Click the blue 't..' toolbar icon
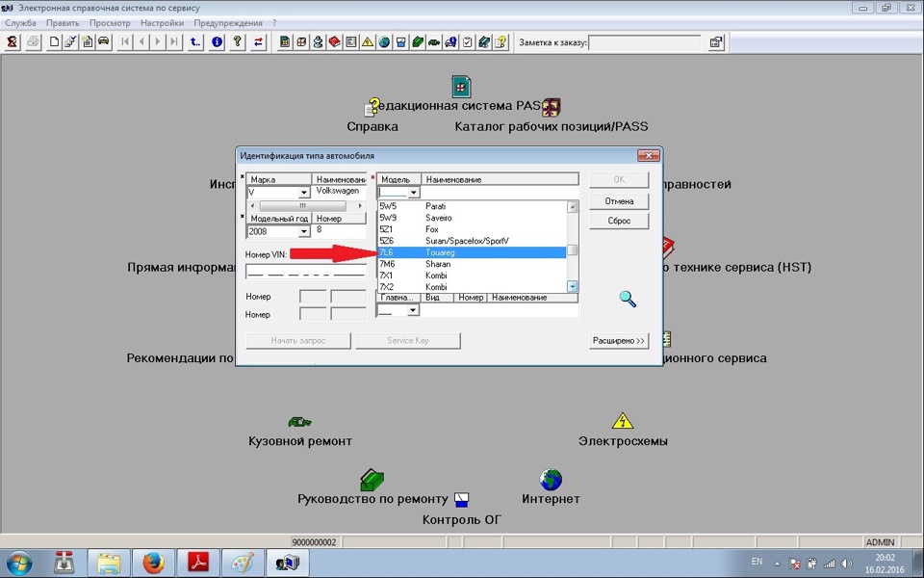Image resolution: width=924 pixels, height=578 pixels. [x=195, y=41]
